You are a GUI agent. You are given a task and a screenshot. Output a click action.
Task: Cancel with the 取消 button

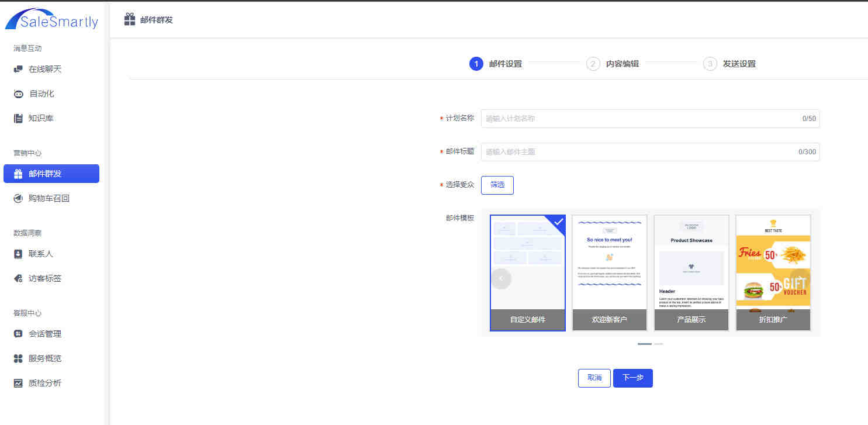[594, 378]
